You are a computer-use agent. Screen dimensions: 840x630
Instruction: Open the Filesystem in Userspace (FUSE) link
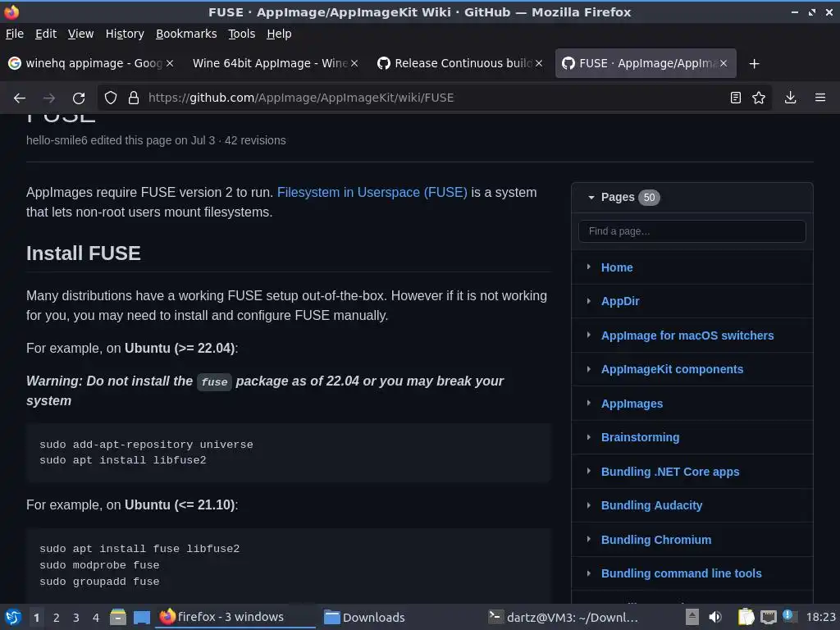click(x=372, y=192)
